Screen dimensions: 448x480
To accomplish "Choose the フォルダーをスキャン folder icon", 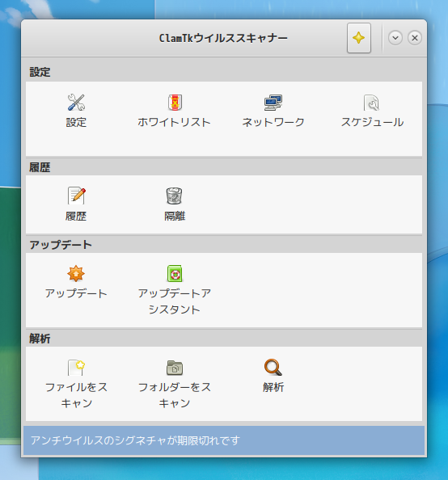I will coord(175,368).
